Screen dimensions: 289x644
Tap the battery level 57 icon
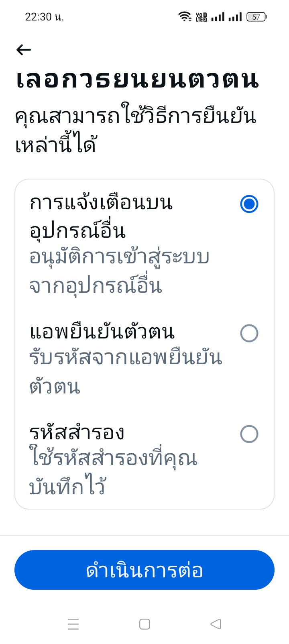(x=256, y=17)
